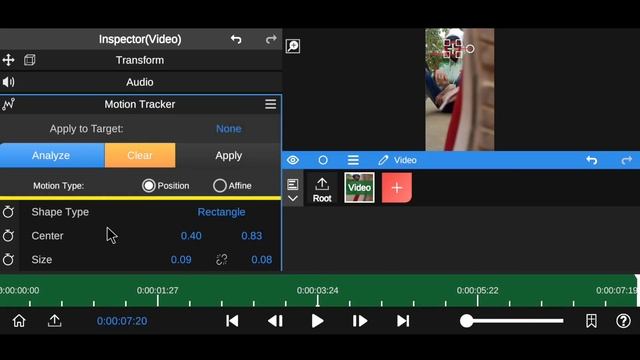This screenshot has width=640, height=360.
Task: Click the tracker handle circle in preview
Action: (x=470, y=49)
